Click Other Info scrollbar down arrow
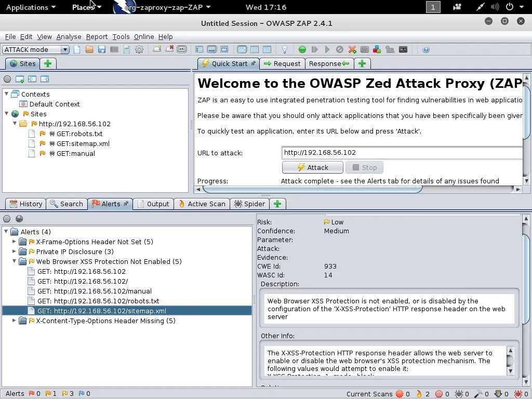This screenshot has width=532, height=399. coord(510,371)
